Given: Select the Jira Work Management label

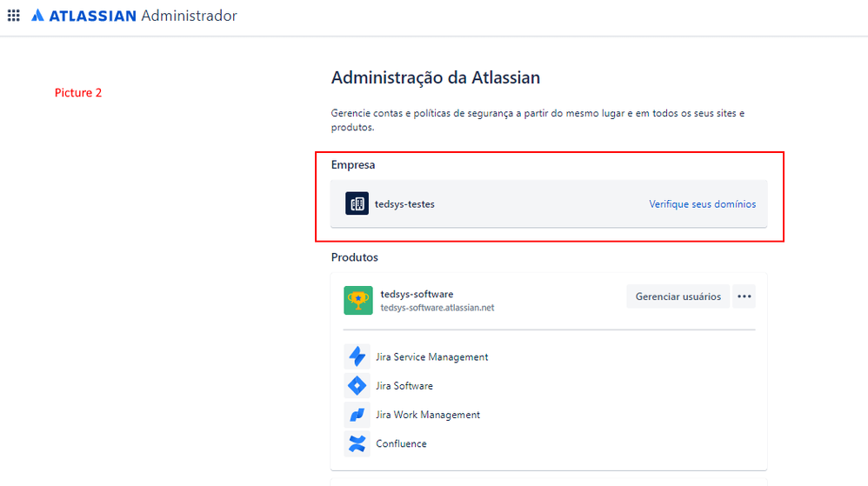Looking at the screenshot, I should click(x=428, y=415).
